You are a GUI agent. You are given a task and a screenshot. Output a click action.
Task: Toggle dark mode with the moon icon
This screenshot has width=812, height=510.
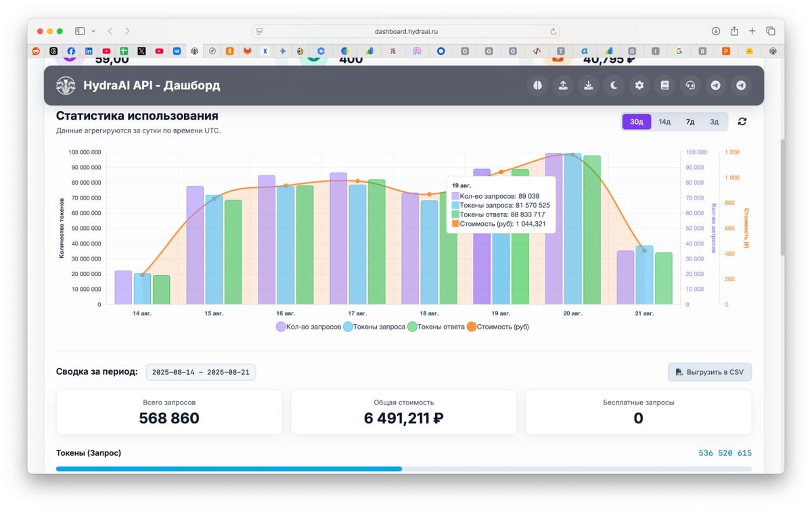pyautogui.click(x=614, y=85)
